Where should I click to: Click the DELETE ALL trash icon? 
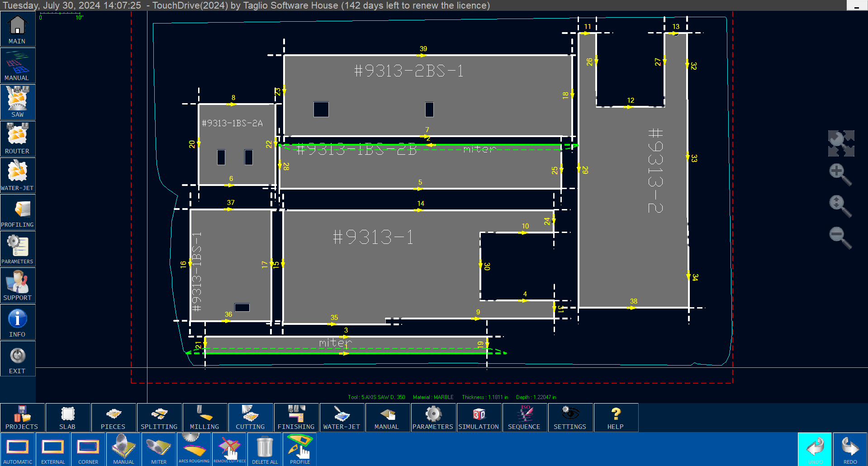point(265,449)
